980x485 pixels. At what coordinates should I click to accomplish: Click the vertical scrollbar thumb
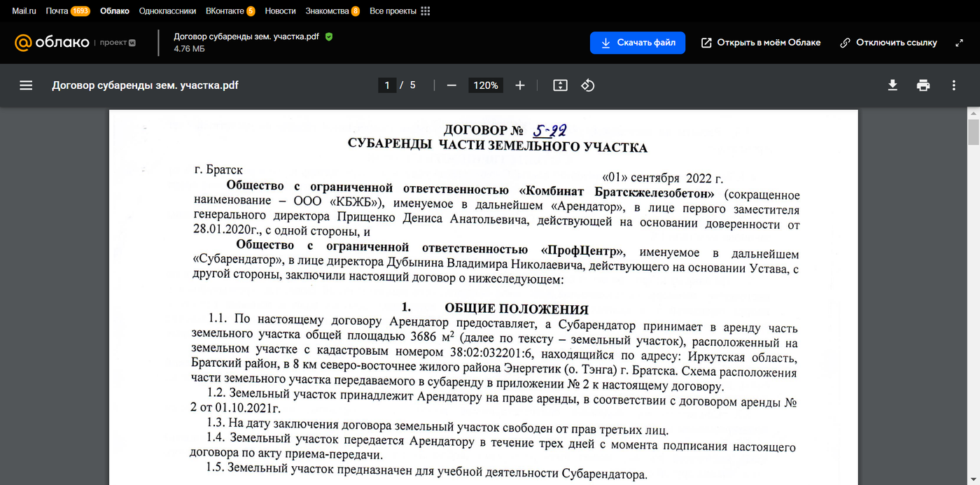(x=973, y=132)
